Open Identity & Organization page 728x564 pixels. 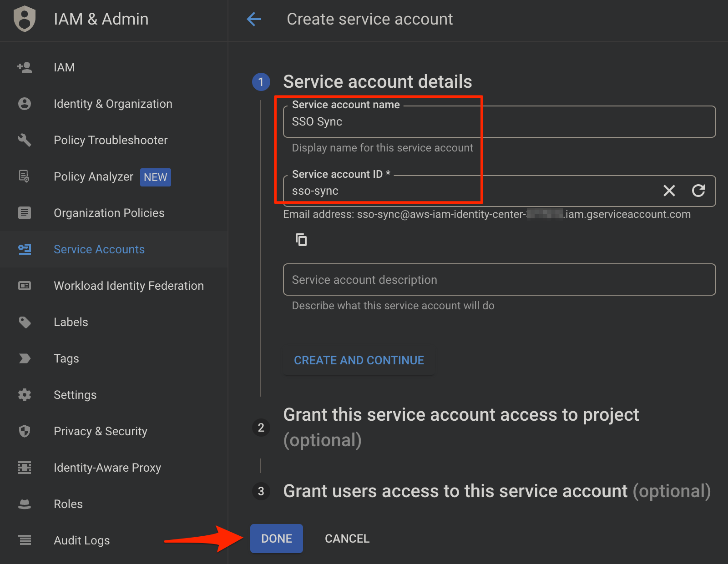point(114,104)
